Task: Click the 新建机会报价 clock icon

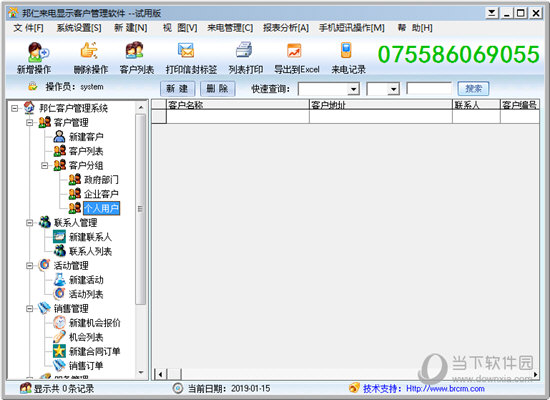Action: [x=59, y=322]
